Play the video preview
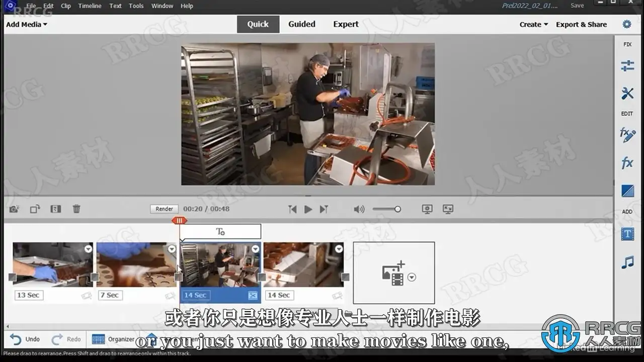 tap(308, 209)
